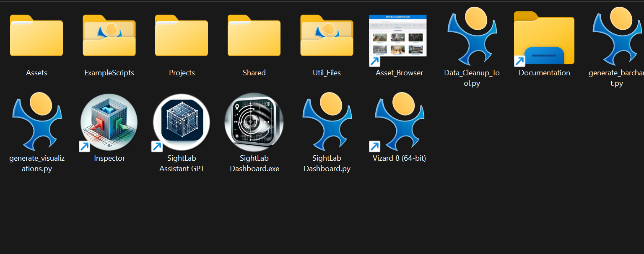Click the 'generate_visualizations.py' file name label

click(37, 164)
